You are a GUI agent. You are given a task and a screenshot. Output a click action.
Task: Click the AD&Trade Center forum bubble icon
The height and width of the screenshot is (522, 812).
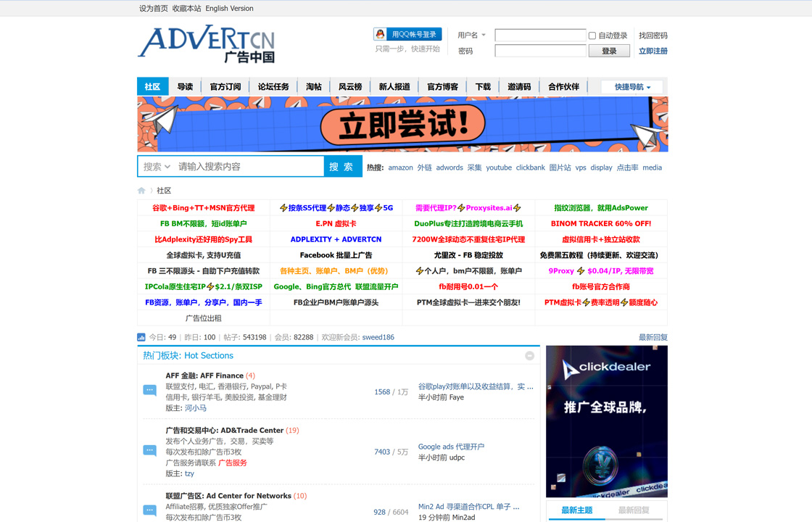149,450
